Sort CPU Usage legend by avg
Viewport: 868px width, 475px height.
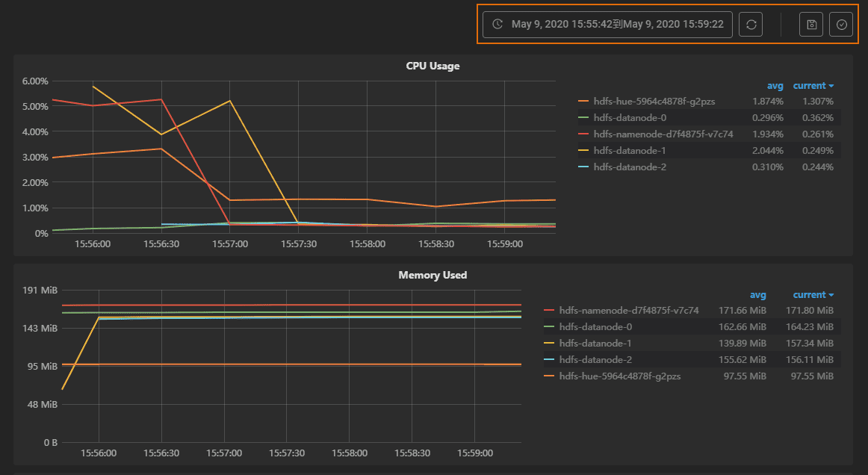pos(775,86)
